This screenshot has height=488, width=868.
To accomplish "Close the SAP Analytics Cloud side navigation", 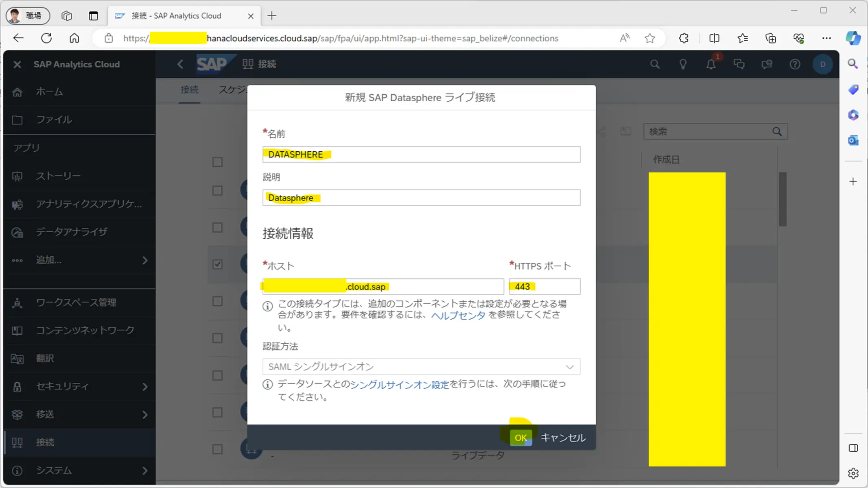I will pos(17,64).
